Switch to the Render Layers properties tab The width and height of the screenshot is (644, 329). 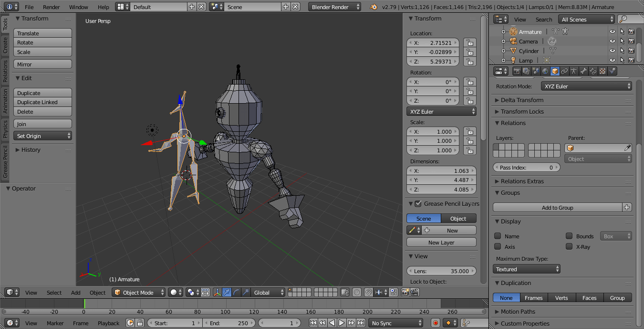click(525, 71)
